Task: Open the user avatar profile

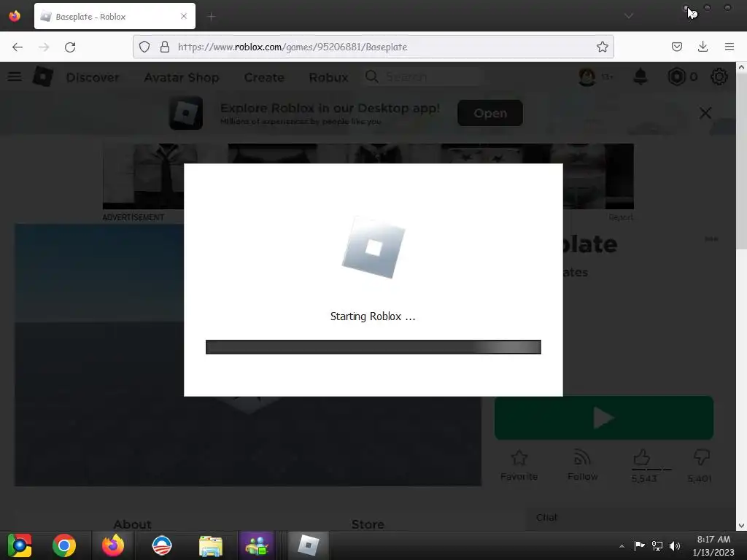Action: tap(587, 77)
